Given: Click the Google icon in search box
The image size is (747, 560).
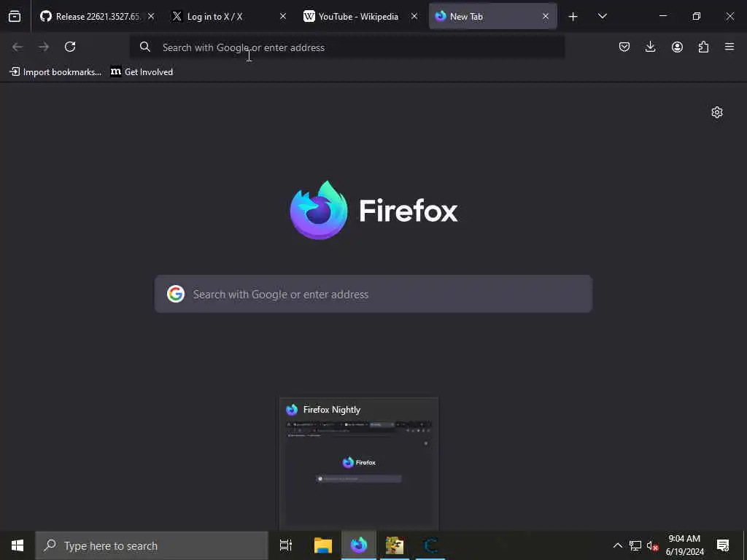Looking at the screenshot, I should 176,294.
